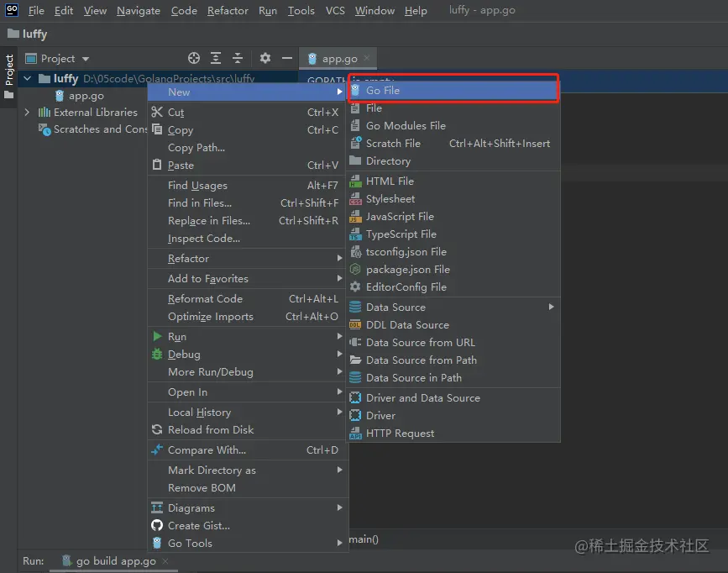Select app.go file in project tree
The image size is (728, 573).
[x=86, y=96]
